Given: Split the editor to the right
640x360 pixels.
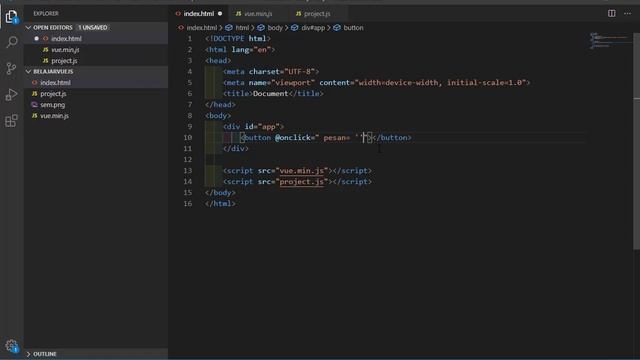Looking at the screenshot, I should [611, 13].
